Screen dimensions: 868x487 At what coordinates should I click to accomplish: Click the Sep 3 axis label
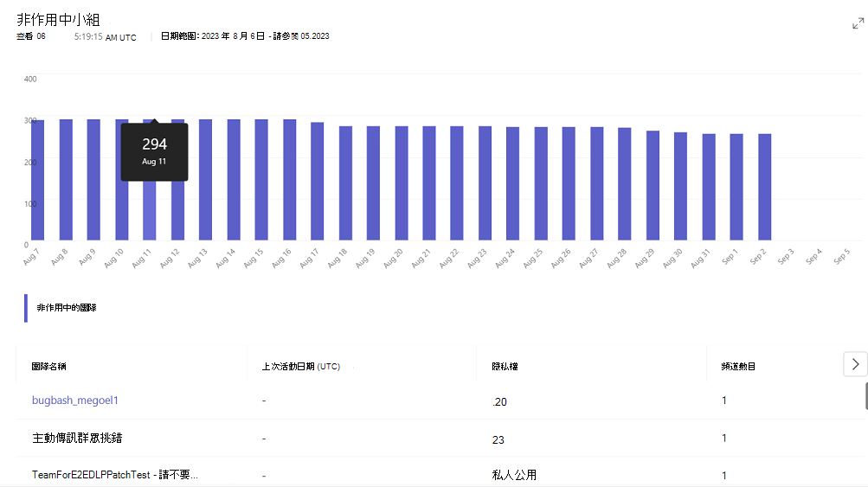pos(785,257)
